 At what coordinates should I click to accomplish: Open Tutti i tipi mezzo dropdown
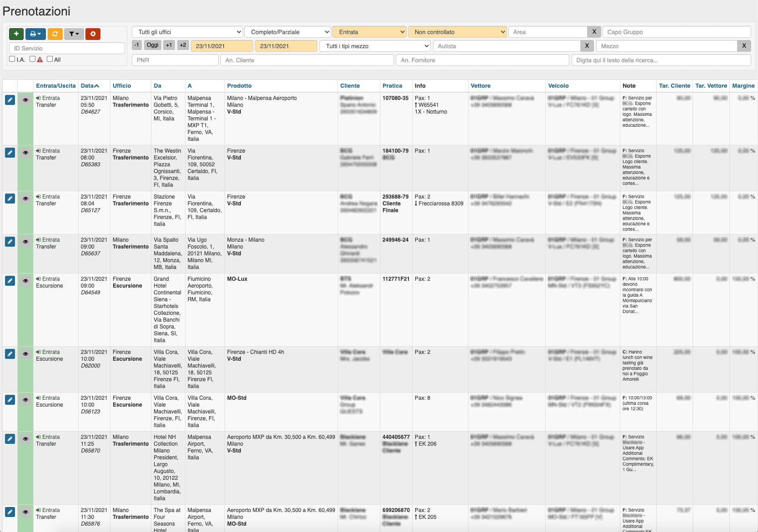(375, 46)
